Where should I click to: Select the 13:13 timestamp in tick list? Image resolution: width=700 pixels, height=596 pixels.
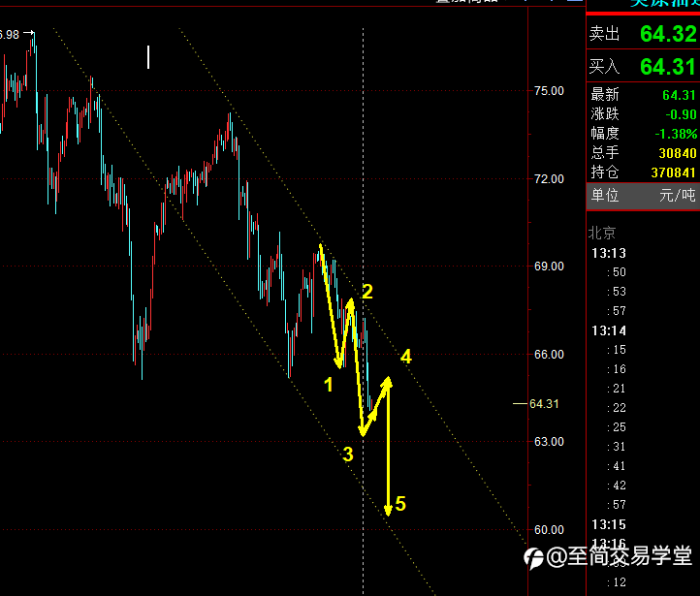[x=609, y=253]
